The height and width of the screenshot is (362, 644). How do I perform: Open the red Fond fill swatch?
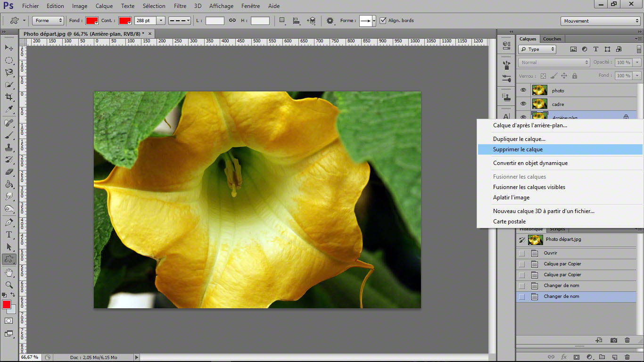tap(91, 21)
